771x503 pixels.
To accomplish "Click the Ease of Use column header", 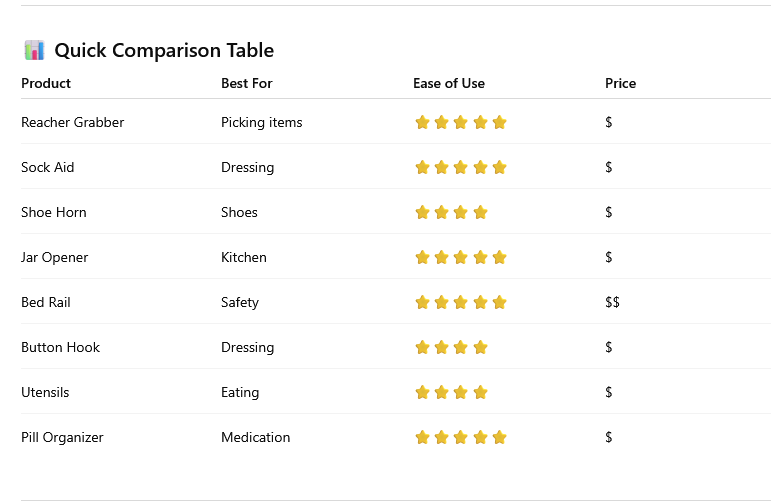I will click(x=449, y=83).
